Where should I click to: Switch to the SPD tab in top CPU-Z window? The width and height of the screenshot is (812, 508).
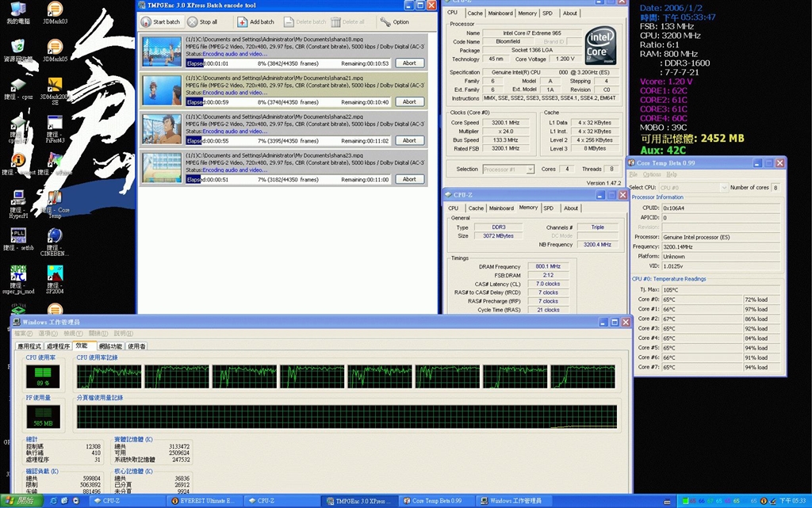(x=547, y=13)
